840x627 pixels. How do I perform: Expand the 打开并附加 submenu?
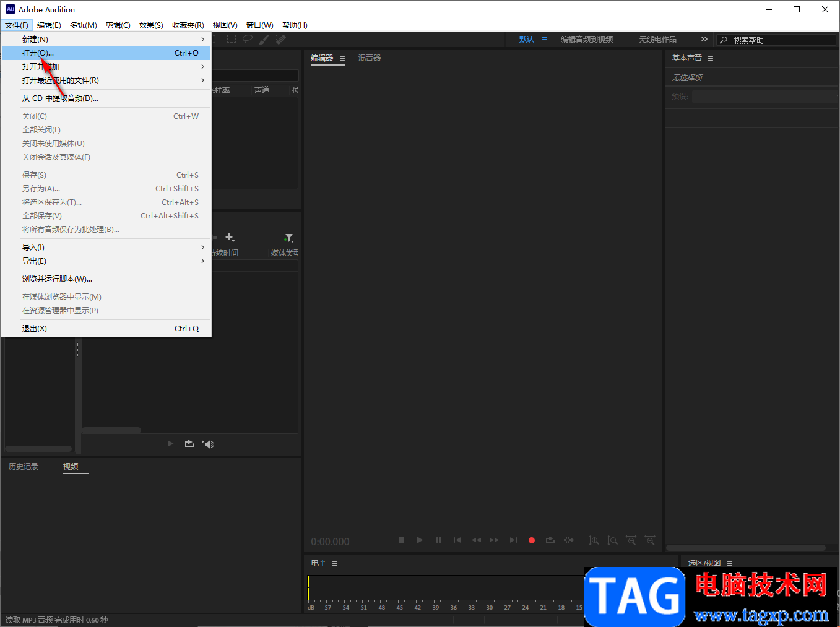point(106,67)
